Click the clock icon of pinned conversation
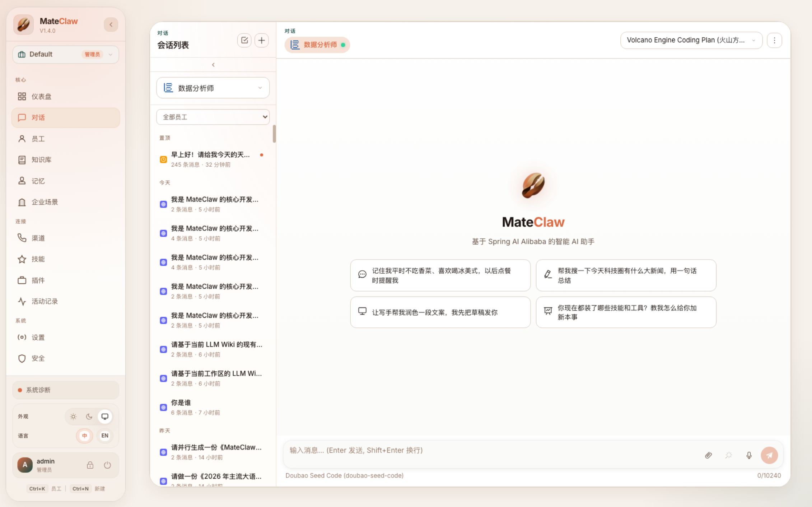Image resolution: width=812 pixels, height=507 pixels. click(x=163, y=159)
